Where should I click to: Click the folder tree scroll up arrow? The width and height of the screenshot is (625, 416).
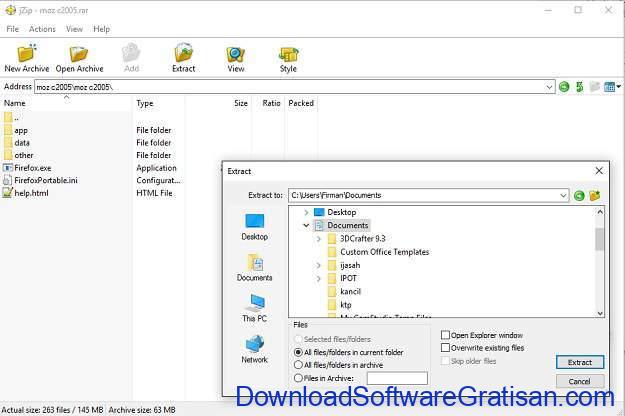[600, 212]
